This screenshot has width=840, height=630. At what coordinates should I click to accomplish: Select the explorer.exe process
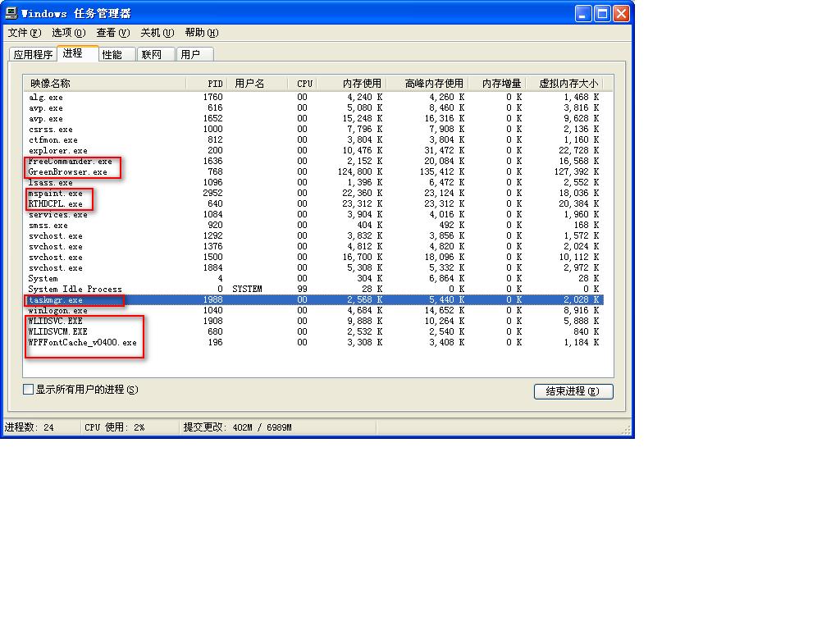pyautogui.click(x=314, y=151)
